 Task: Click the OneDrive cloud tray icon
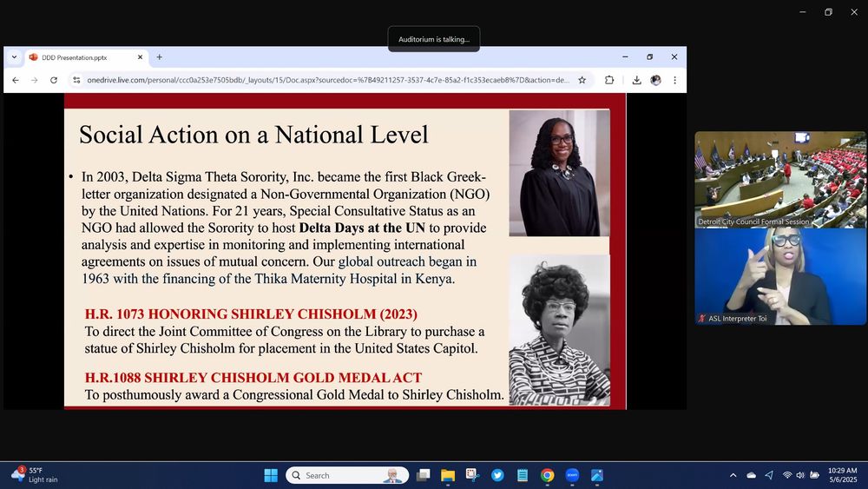[751, 475]
